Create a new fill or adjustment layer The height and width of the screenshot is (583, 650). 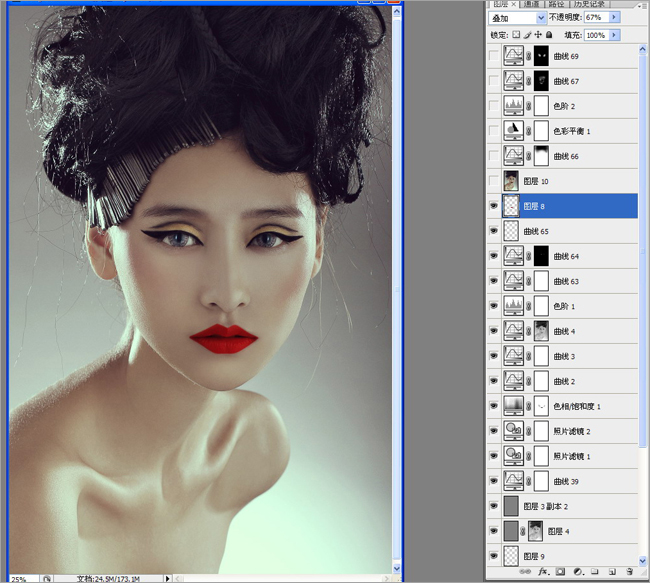click(578, 571)
